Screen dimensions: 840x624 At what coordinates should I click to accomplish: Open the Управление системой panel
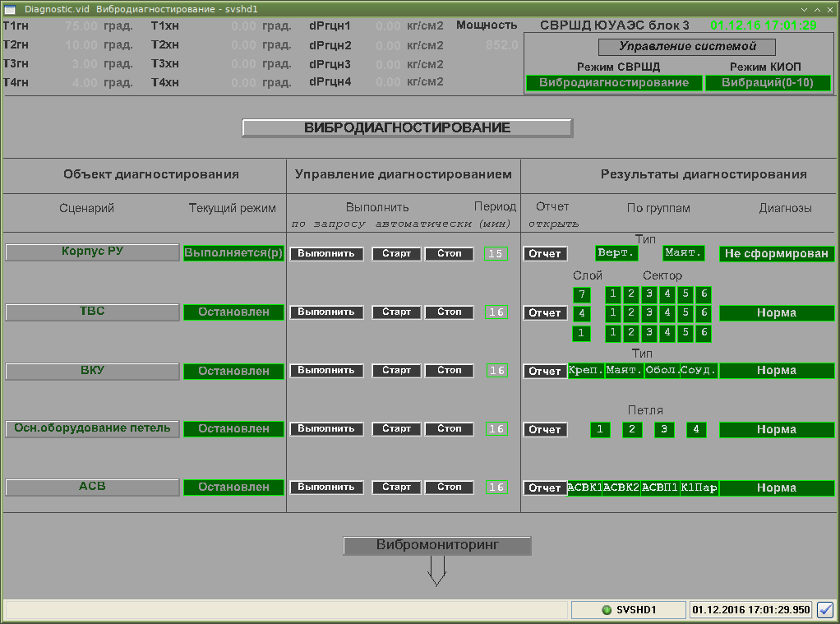[x=686, y=48]
